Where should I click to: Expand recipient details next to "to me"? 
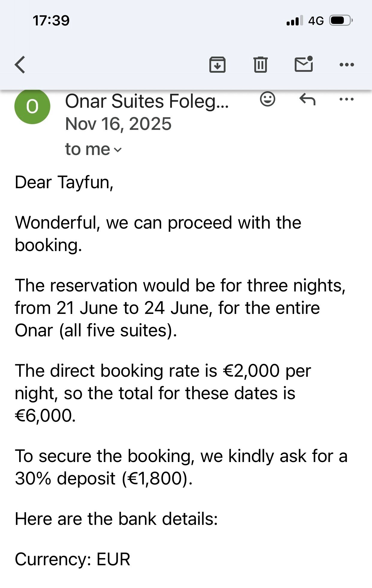(x=118, y=150)
